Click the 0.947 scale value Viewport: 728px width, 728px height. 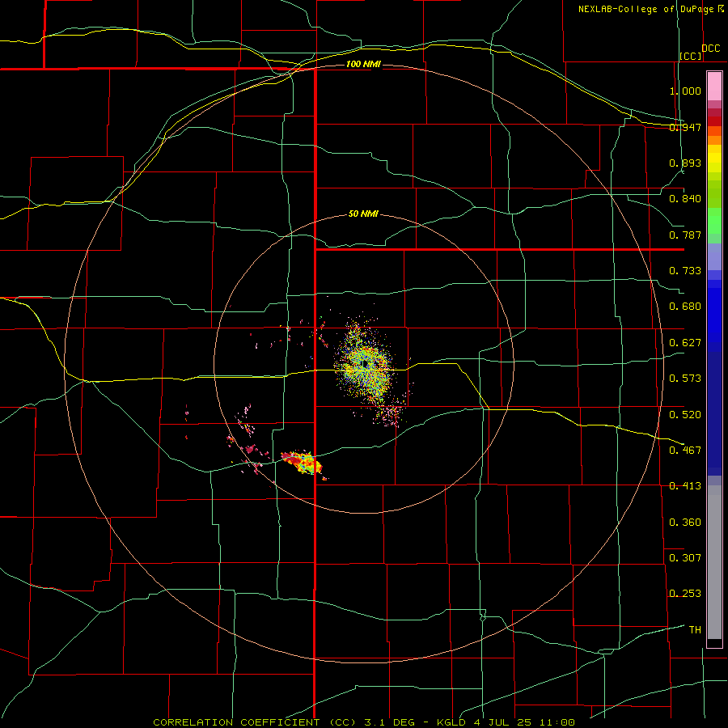pos(685,127)
